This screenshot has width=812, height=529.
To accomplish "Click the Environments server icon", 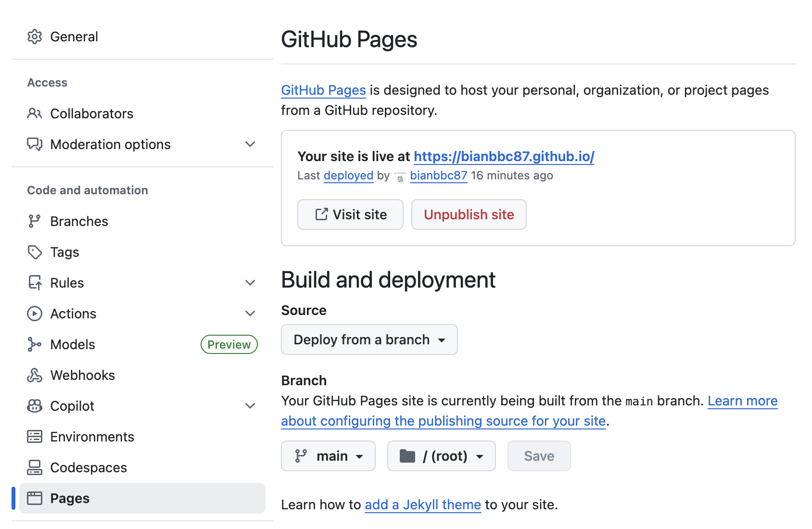I will point(35,437).
